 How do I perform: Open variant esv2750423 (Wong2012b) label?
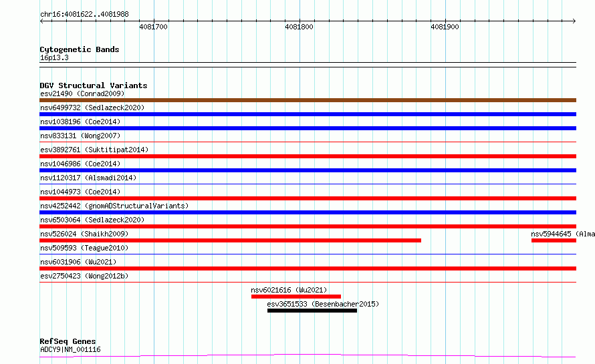coord(84,276)
